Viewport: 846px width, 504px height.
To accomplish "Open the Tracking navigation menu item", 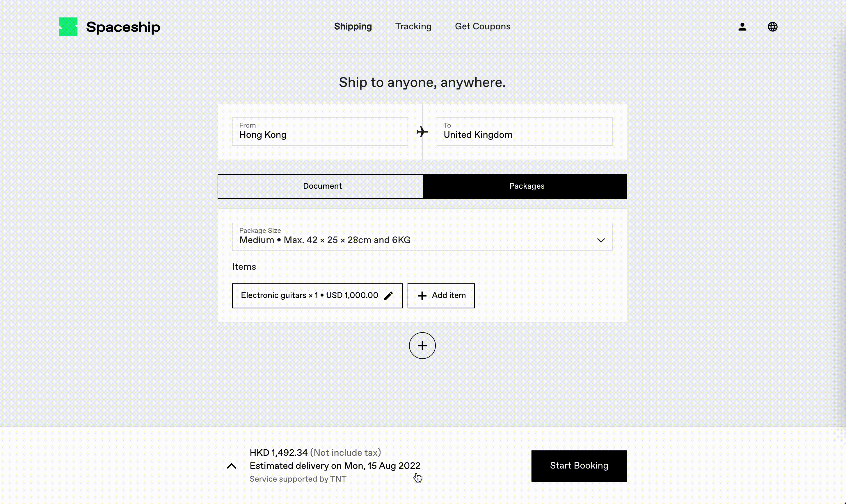I will [413, 26].
